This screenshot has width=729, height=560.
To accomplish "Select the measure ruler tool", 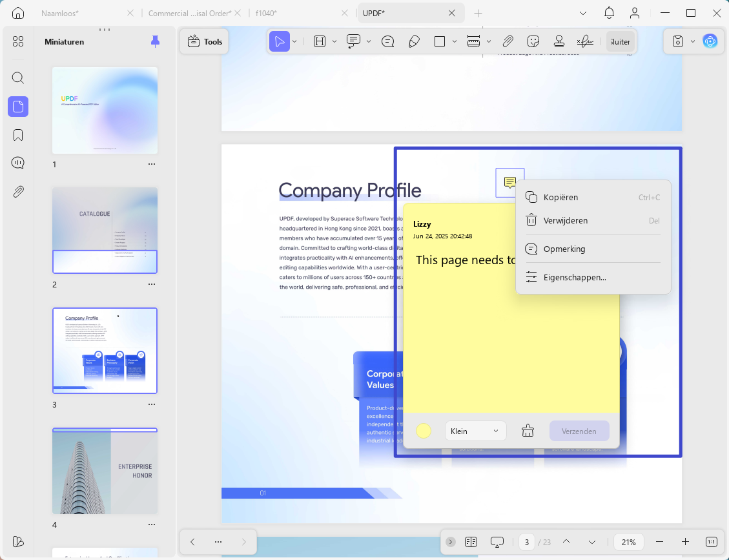I will tap(473, 41).
